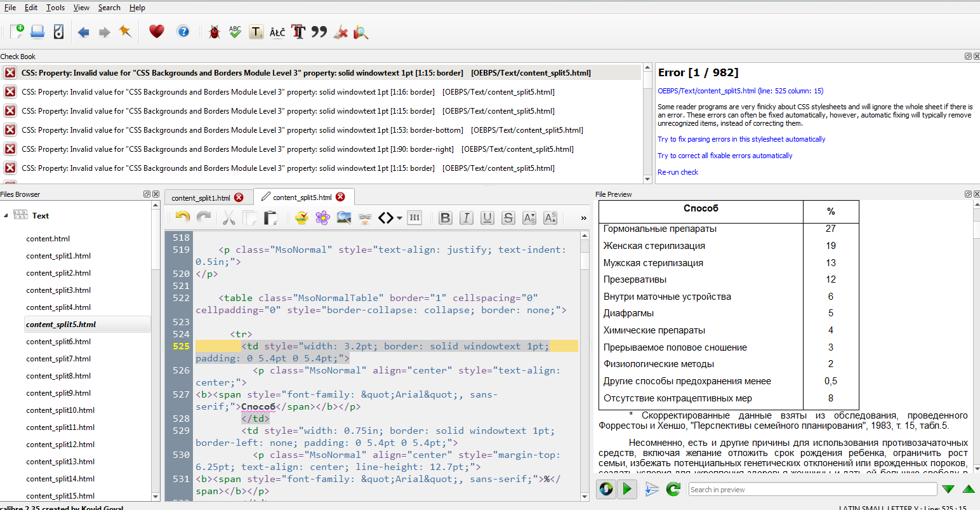Click the smarten punctuation quotes icon
Viewport: 980px width, 510px height.
coord(319,32)
